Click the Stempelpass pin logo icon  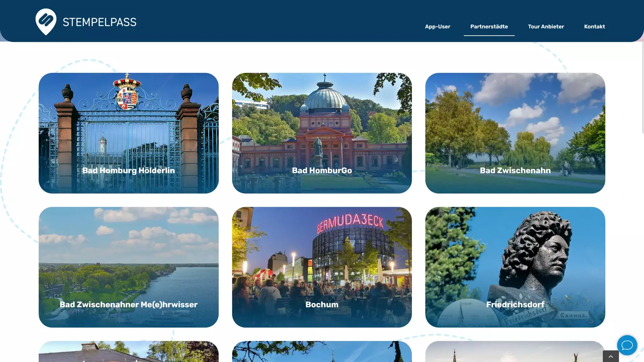46,21
